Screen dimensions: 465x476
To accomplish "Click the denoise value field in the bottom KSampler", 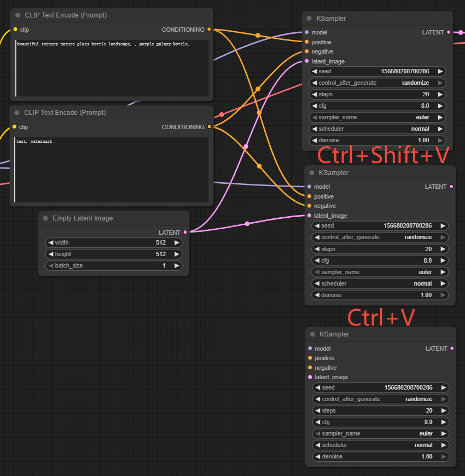I will click(380, 456).
